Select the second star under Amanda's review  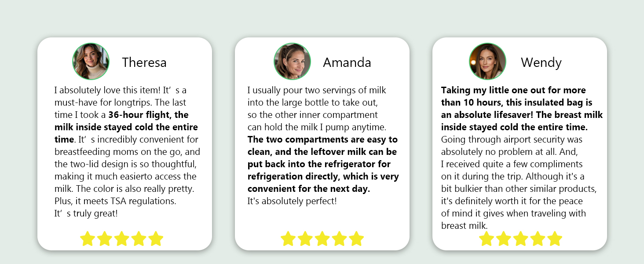coord(305,238)
